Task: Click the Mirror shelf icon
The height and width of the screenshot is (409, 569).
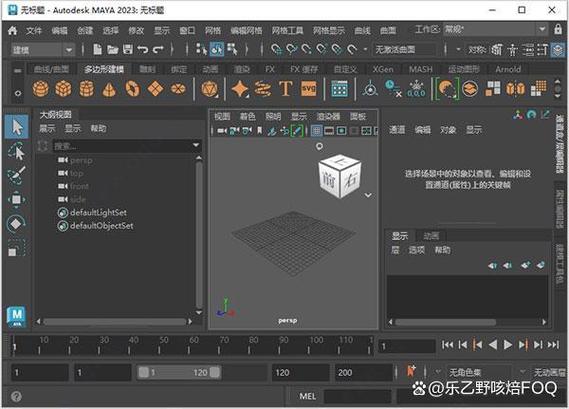Action: (516, 89)
